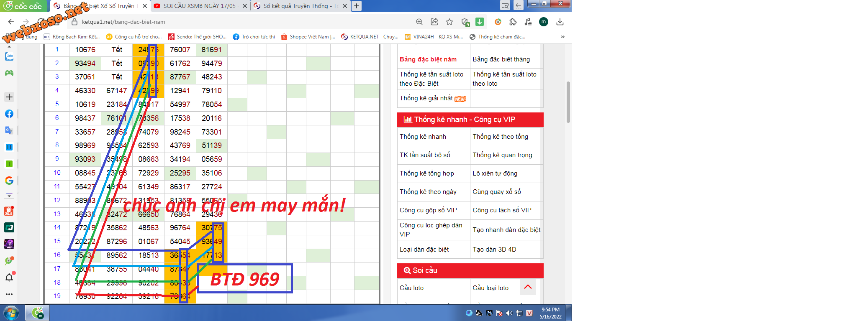
Task: Add a new sidebar shortcut with plus
Action: 9,97
